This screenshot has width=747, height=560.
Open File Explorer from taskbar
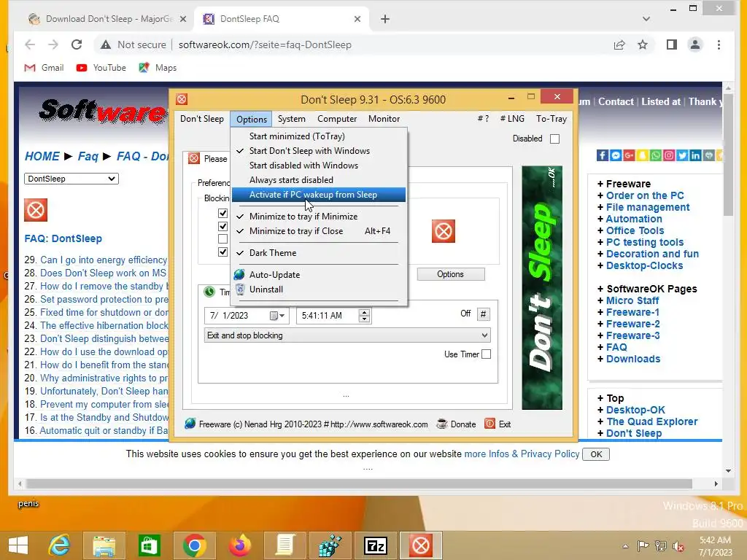(104, 545)
